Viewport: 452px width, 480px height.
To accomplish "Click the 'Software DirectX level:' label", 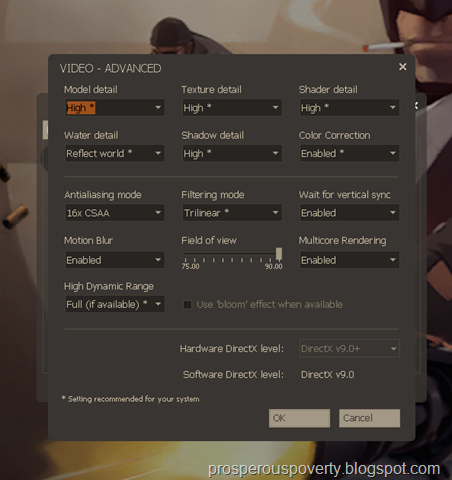I will coord(233,375).
